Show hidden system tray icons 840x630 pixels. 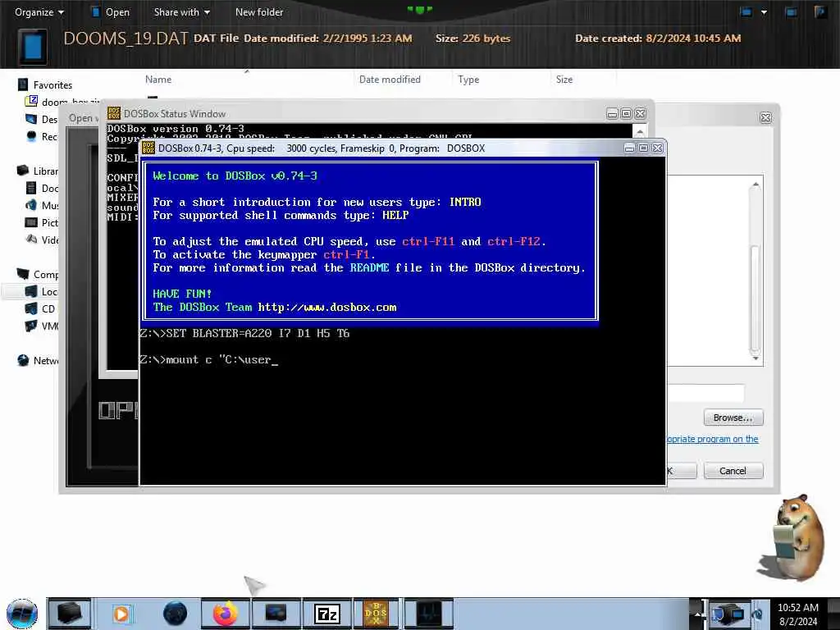point(697,614)
